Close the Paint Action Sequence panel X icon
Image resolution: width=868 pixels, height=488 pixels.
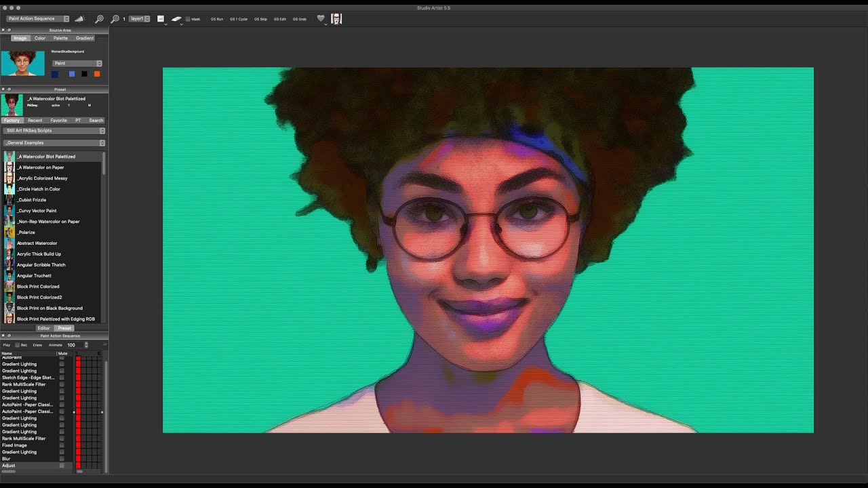[x=3, y=335]
